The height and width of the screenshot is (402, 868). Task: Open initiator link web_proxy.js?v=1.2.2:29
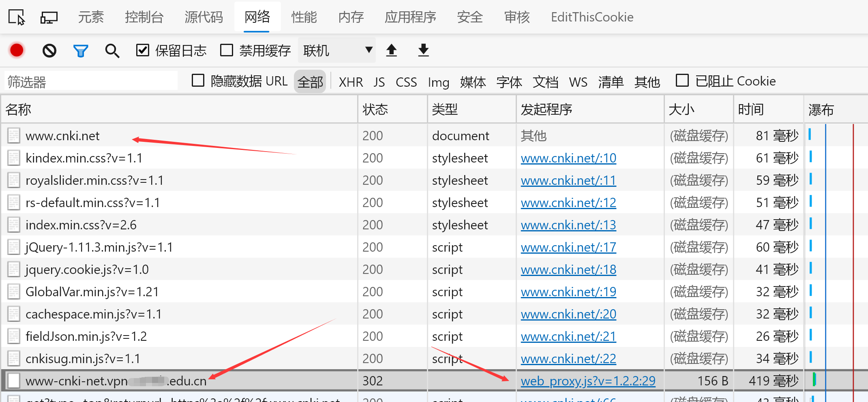[588, 381]
